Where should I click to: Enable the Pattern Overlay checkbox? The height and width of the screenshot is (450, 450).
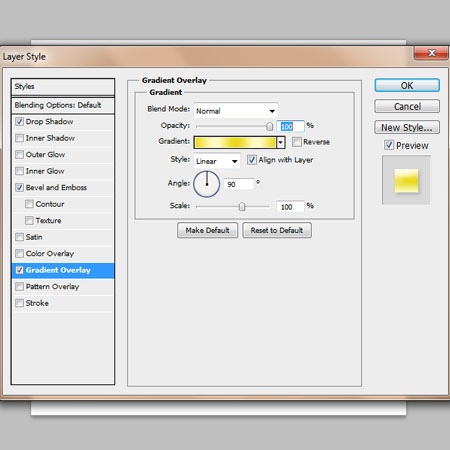click(19, 287)
